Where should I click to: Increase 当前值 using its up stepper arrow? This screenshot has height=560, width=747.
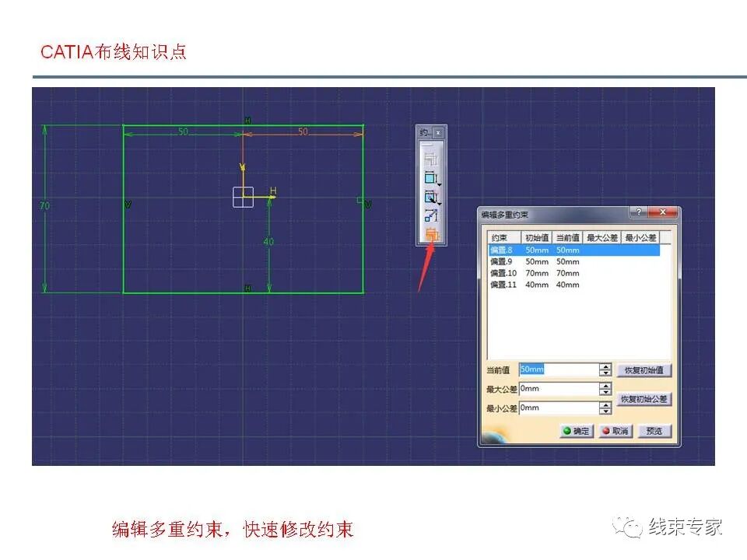pos(605,366)
